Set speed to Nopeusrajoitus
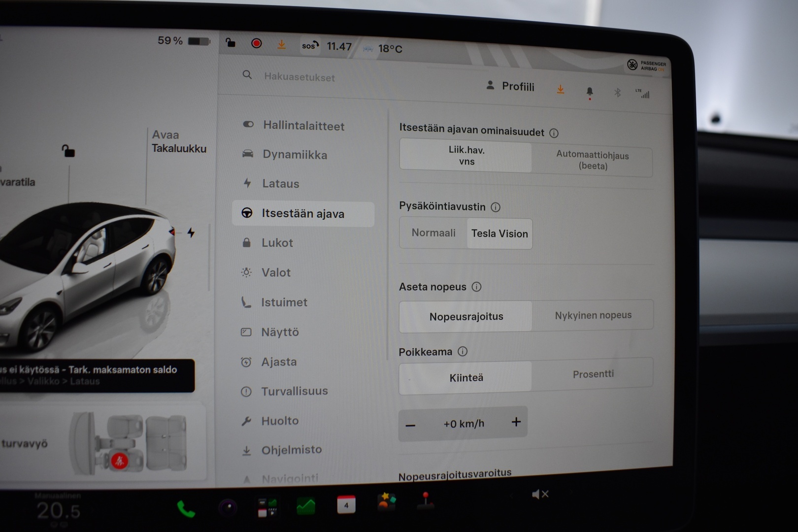 coord(466,316)
